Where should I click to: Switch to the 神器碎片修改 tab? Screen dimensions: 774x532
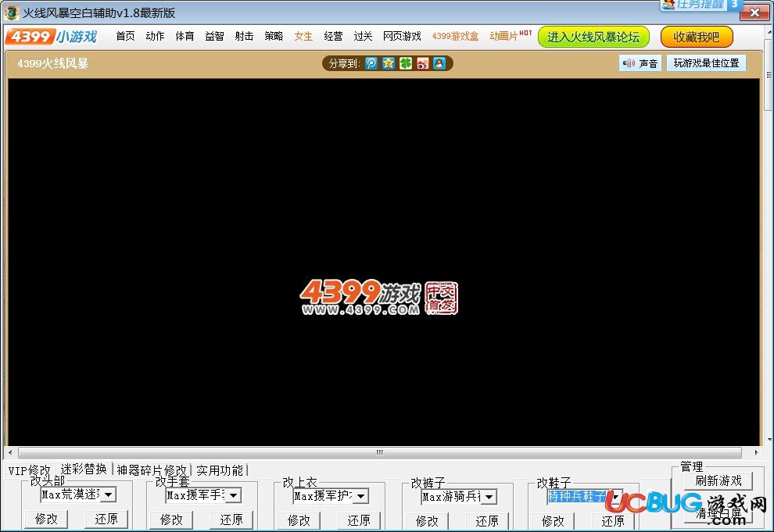152,470
